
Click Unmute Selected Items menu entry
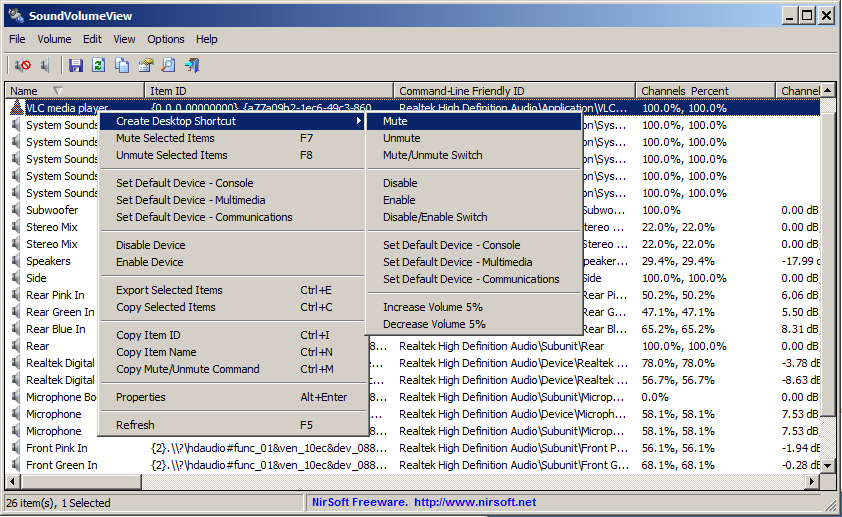[x=232, y=155]
